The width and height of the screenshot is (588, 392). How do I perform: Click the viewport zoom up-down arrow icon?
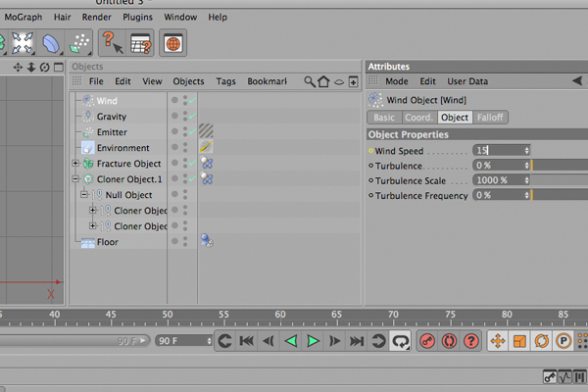(x=31, y=68)
